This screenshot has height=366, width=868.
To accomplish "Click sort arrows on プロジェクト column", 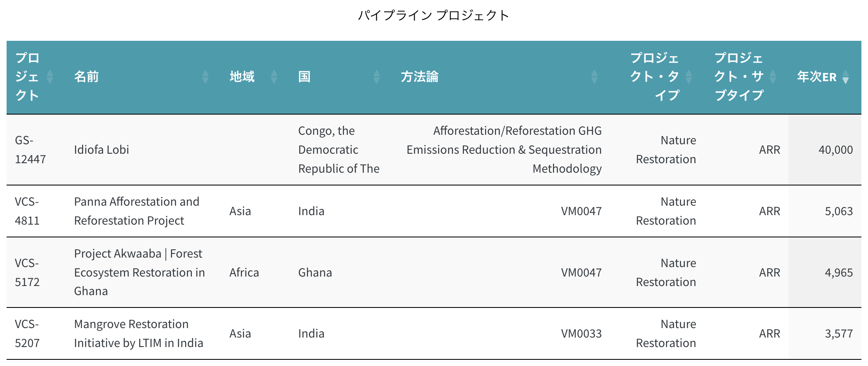I will (x=50, y=77).
